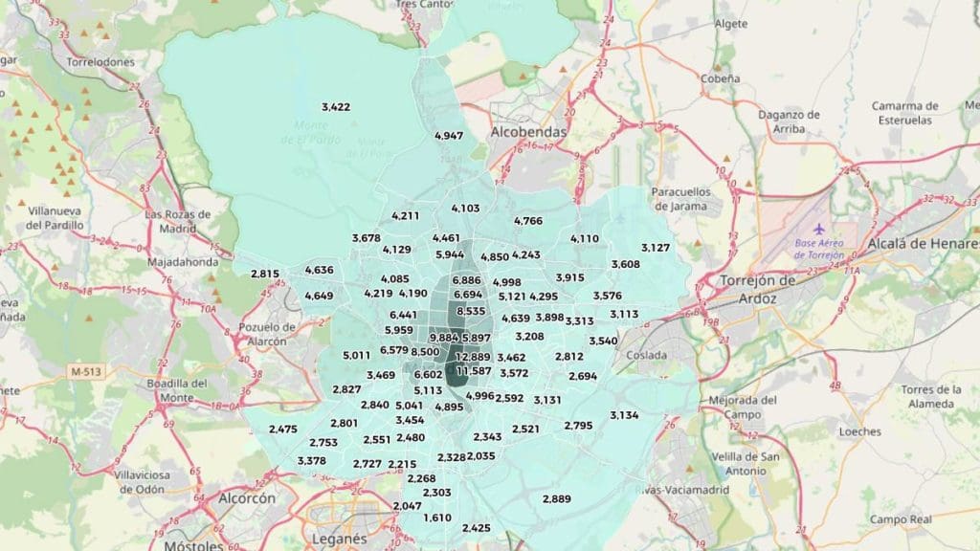Image resolution: width=980 pixels, height=551 pixels.
Task: Click the Alcorcón city label
Action: pyautogui.click(x=246, y=498)
